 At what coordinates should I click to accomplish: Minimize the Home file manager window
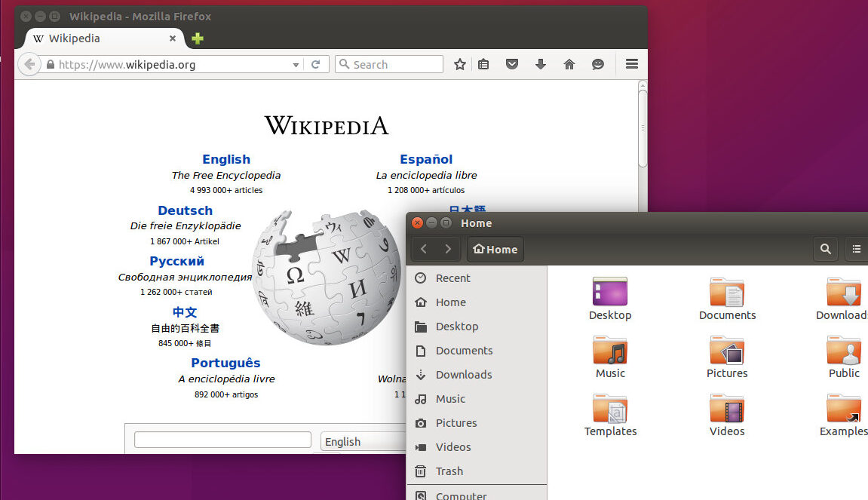click(432, 222)
